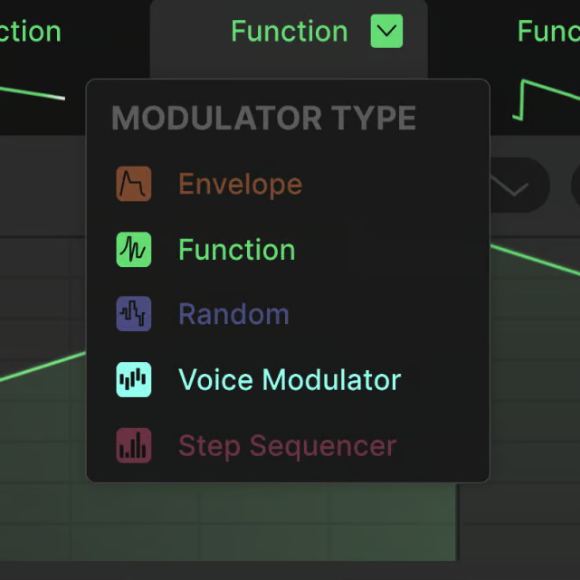This screenshot has height=580, width=580.
Task: Click the green curve line at left
Action: point(43,367)
